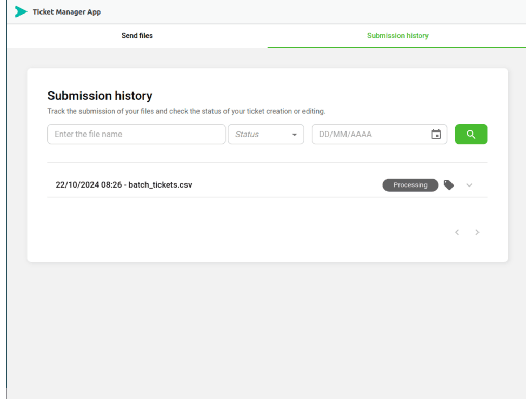Click the Submission history heading
Viewport: 532px width, 399px height.
(100, 96)
